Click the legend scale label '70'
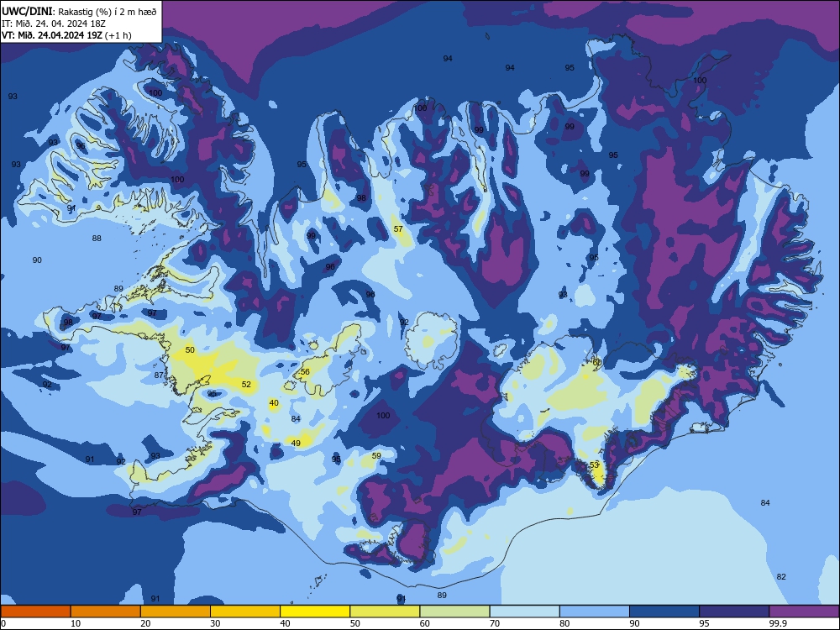Image resolution: width=840 pixels, height=630 pixels. pyautogui.click(x=495, y=623)
